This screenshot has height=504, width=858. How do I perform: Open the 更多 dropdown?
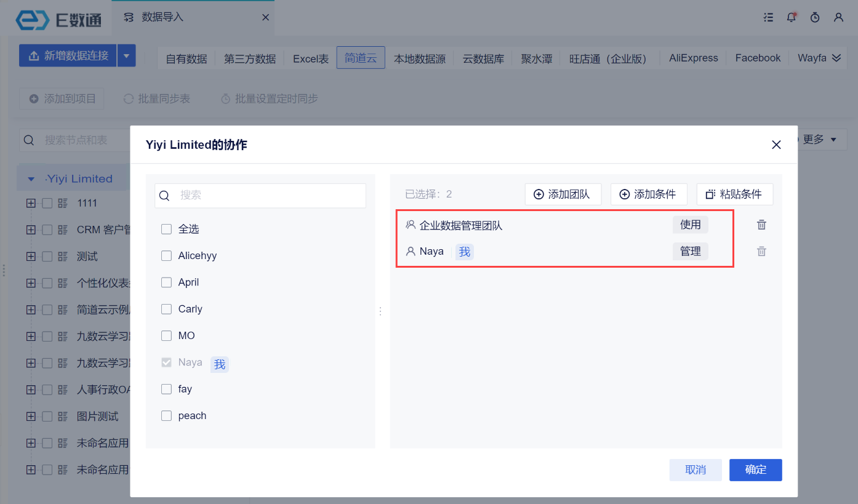click(x=819, y=140)
